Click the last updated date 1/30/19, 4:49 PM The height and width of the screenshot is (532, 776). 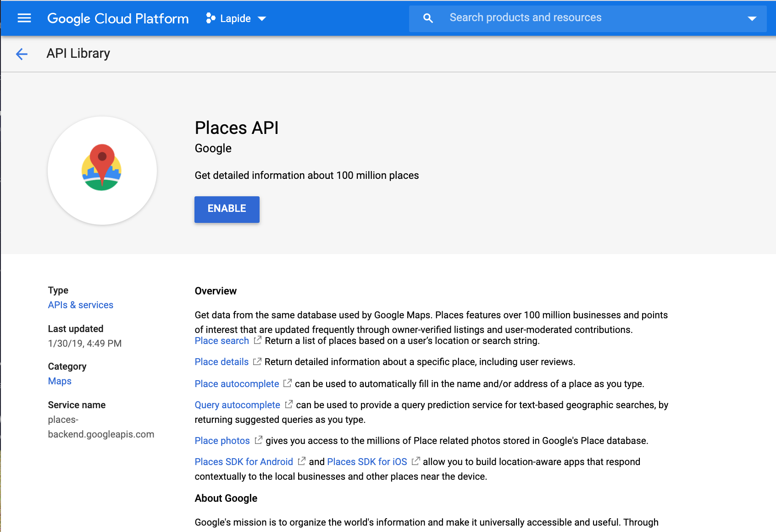pos(85,344)
